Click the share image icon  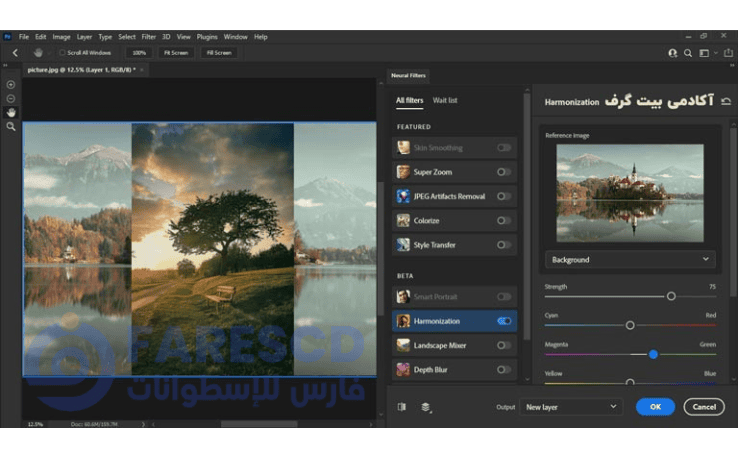tap(728, 53)
